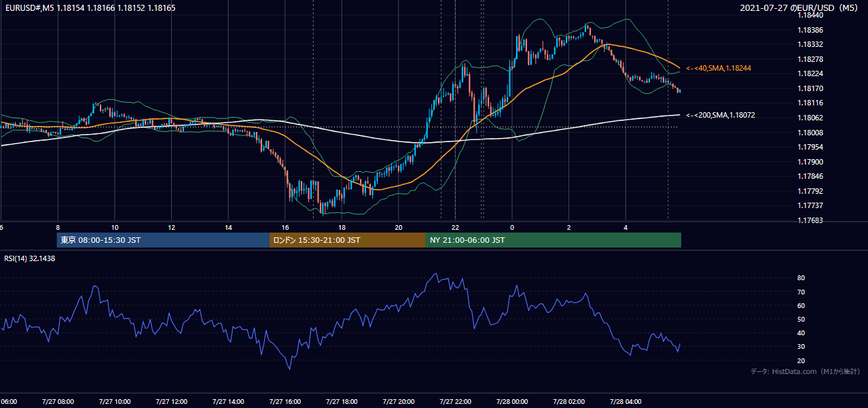Click hour label 18 under price chart
The height and width of the screenshot is (408, 868).
(342, 227)
